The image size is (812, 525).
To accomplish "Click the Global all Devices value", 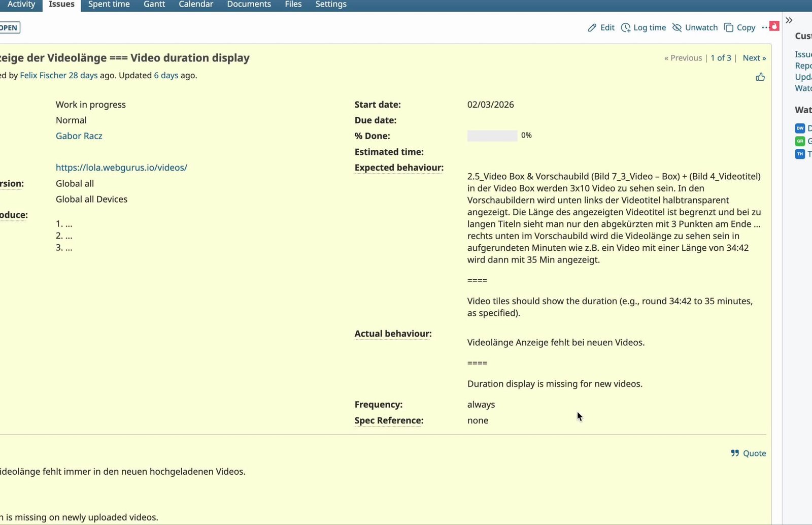I will (91, 200).
